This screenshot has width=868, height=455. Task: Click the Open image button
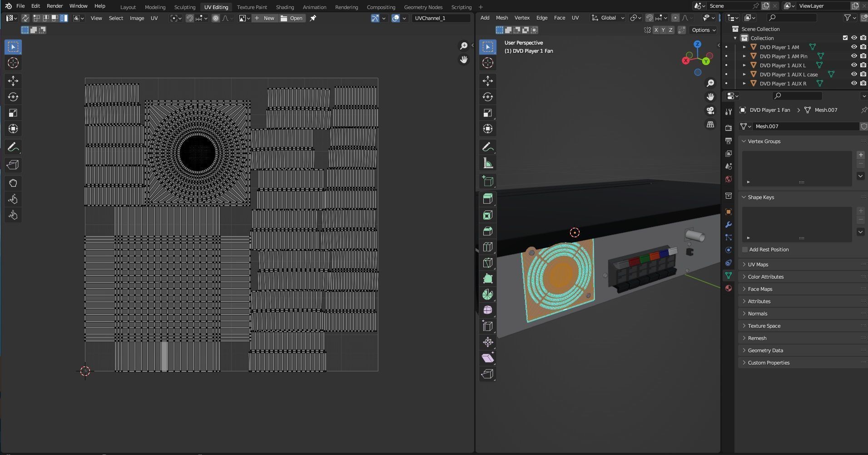click(x=292, y=18)
